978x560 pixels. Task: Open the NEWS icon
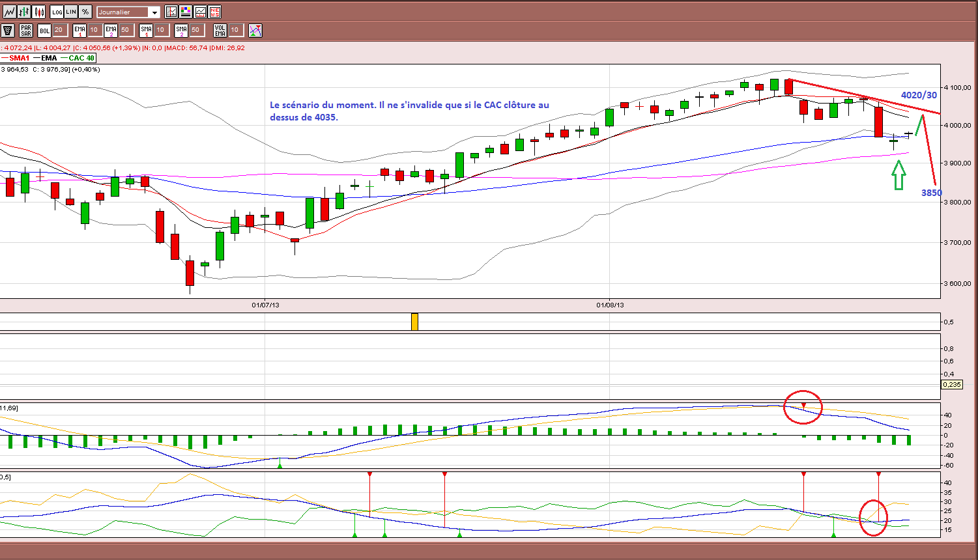click(215, 12)
